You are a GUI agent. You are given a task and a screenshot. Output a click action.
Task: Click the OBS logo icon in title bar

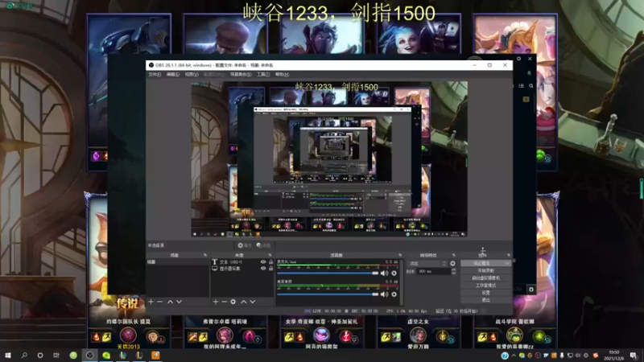[151, 65]
